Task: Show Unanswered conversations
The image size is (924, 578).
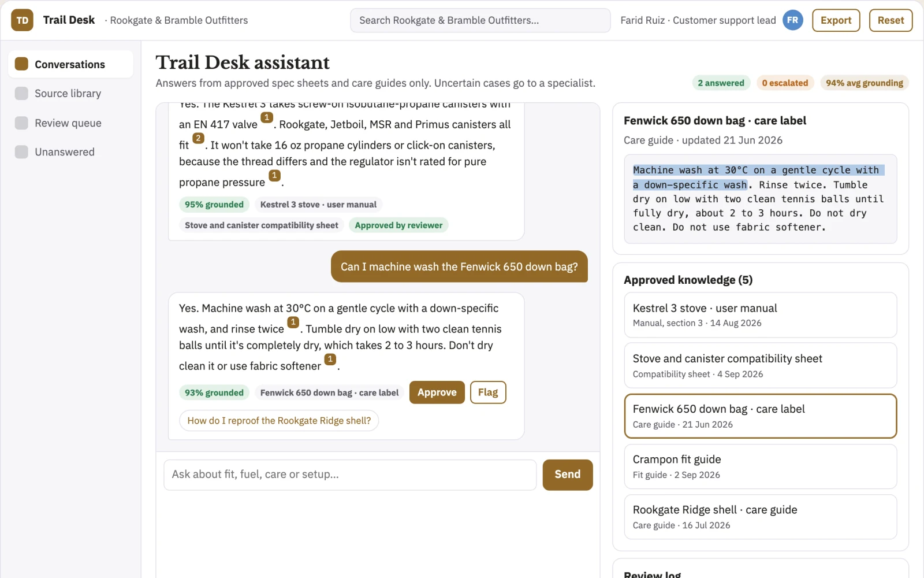Action: click(x=70, y=152)
